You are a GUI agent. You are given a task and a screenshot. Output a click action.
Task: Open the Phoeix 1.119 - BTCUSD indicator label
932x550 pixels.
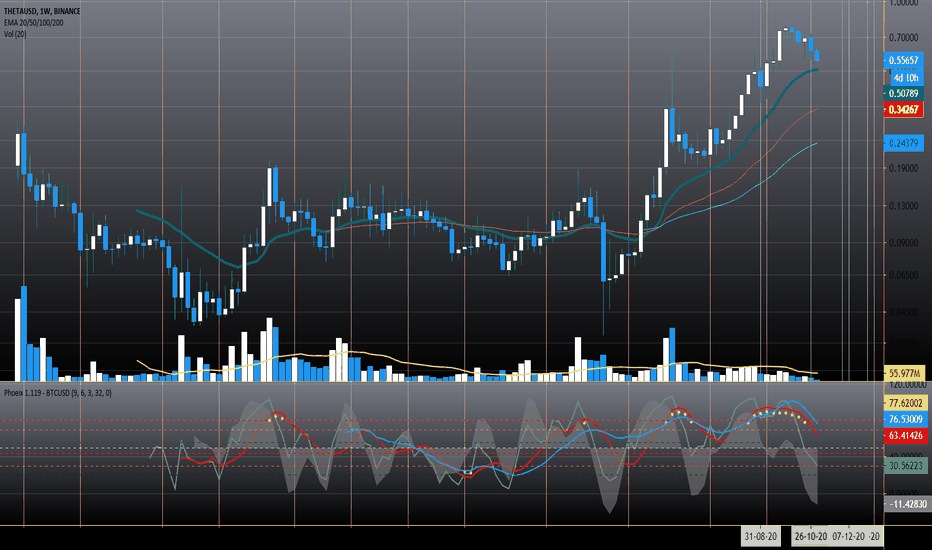tap(58, 393)
